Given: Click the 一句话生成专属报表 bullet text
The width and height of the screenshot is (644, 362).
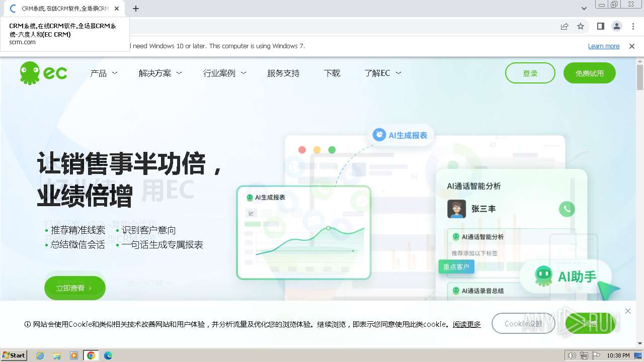Looking at the screenshot, I should click(x=163, y=245).
